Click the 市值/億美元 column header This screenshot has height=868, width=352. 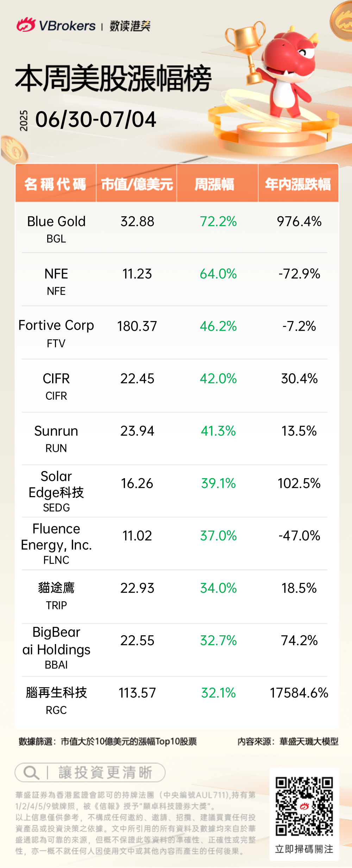pos(137,184)
